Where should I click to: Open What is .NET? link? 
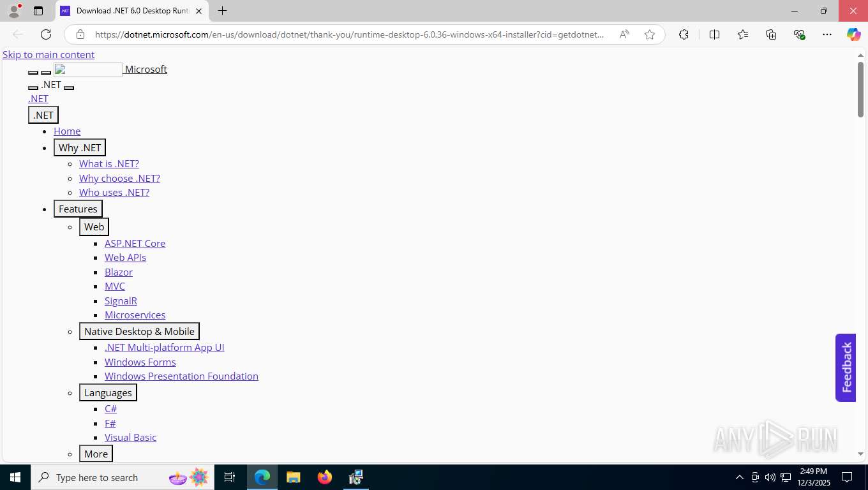(109, 164)
